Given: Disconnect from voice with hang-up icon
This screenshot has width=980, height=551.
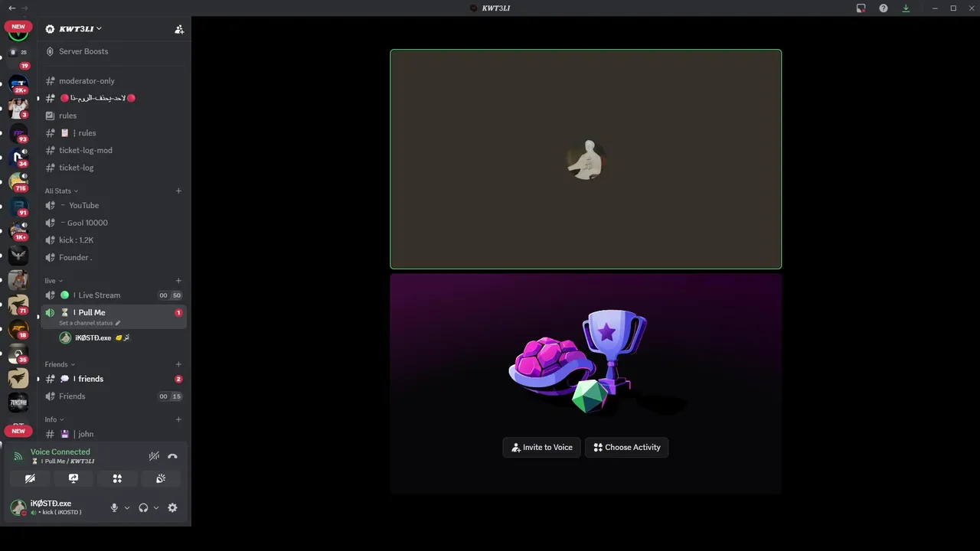Looking at the screenshot, I should point(172,456).
